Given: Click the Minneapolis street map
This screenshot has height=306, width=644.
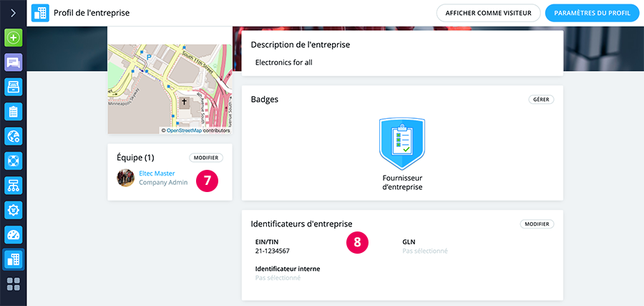Looking at the screenshot, I should pyautogui.click(x=170, y=89).
